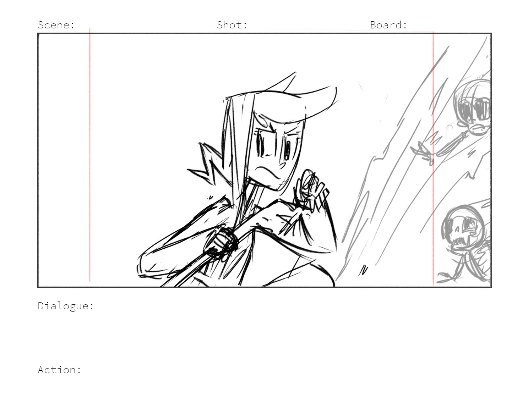Click the Board: label
Screen dimensions: 528x420
pyautogui.click(x=388, y=25)
